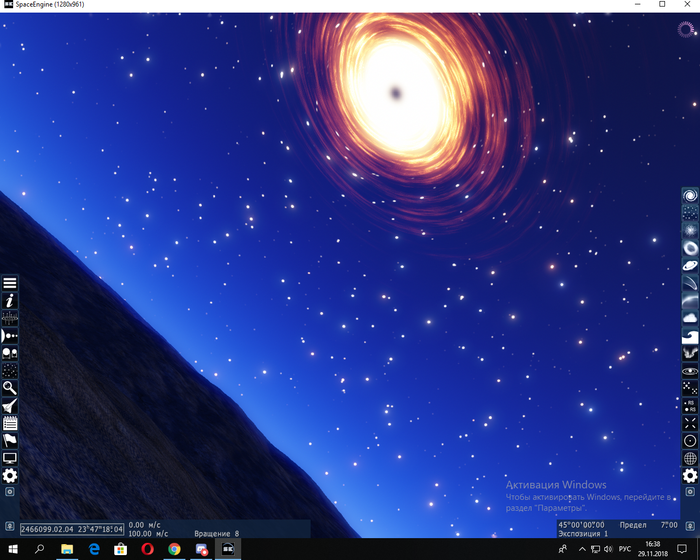Open Google Chrome from the taskbar
This screenshot has width=700, height=560.
(x=174, y=550)
